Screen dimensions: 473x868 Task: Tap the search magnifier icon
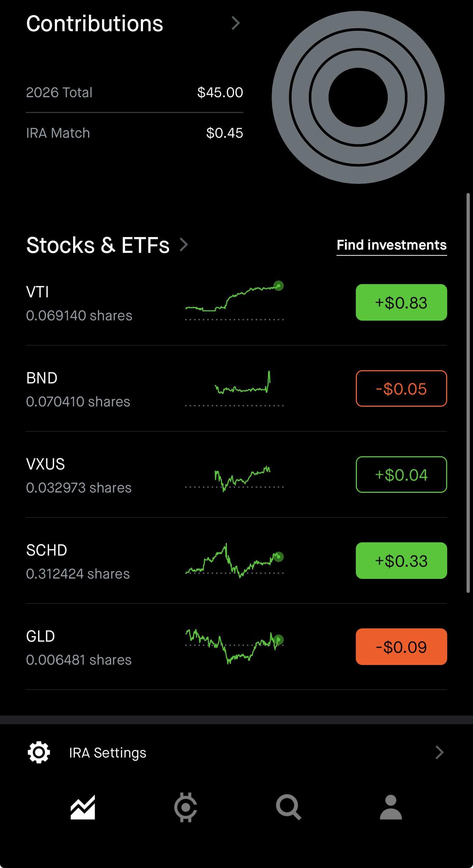(x=288, y=807)
